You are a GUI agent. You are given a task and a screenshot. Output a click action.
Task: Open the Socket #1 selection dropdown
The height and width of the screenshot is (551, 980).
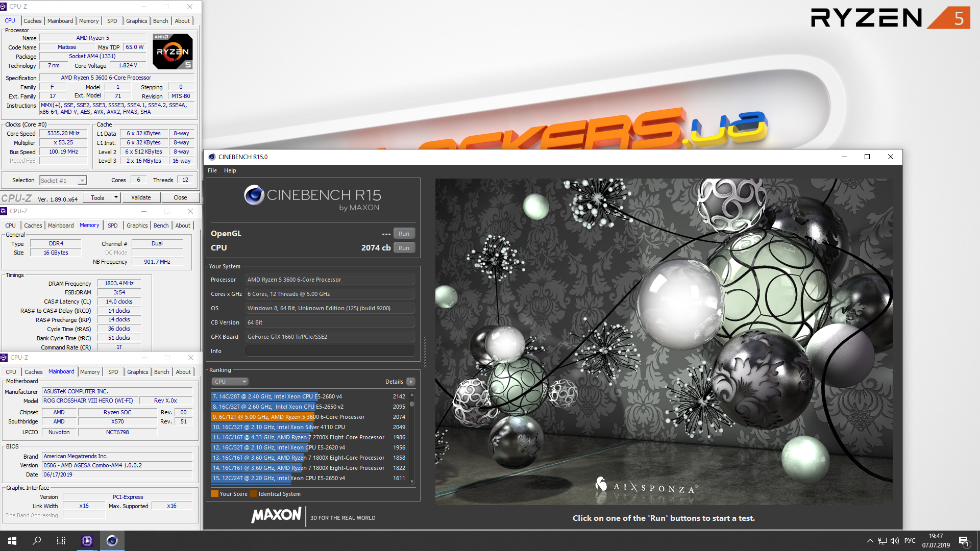[63, 180]
